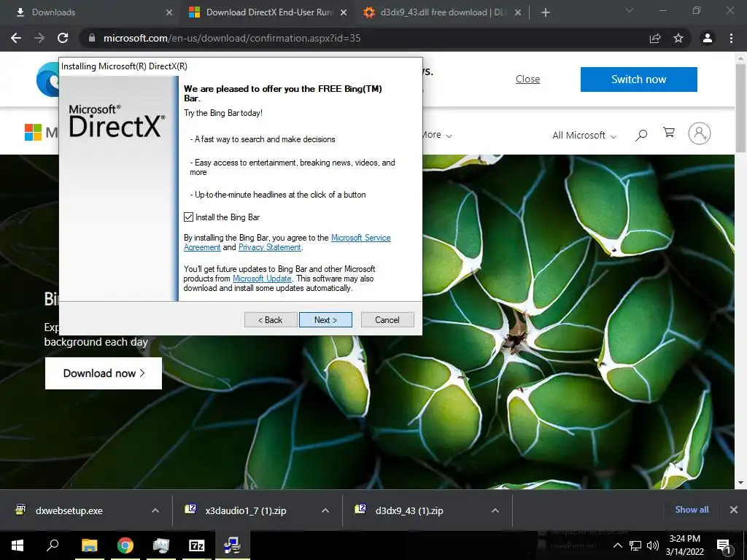
Task: Switch to the Downloads browser tab
Action: coord(89,12)
